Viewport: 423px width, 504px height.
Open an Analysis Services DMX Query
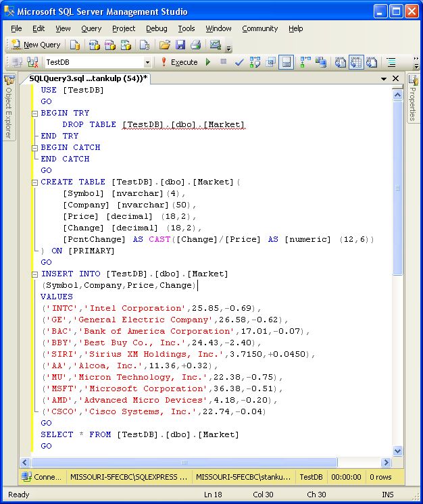point(109,45)
